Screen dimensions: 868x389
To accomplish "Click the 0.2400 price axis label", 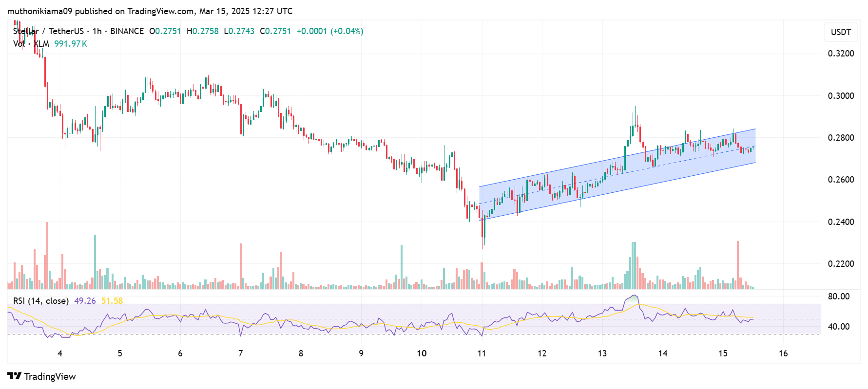I will [x=841, y=222].
